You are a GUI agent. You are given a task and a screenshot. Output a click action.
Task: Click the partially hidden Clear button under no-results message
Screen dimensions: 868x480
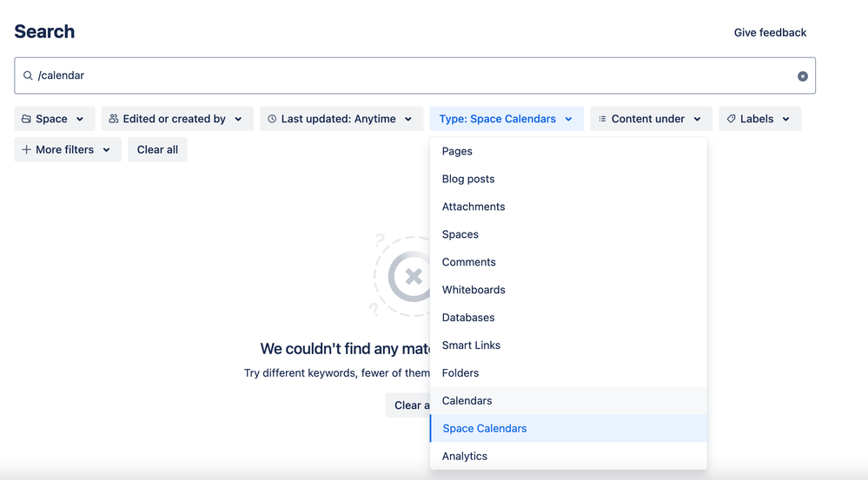click(408, 405)
